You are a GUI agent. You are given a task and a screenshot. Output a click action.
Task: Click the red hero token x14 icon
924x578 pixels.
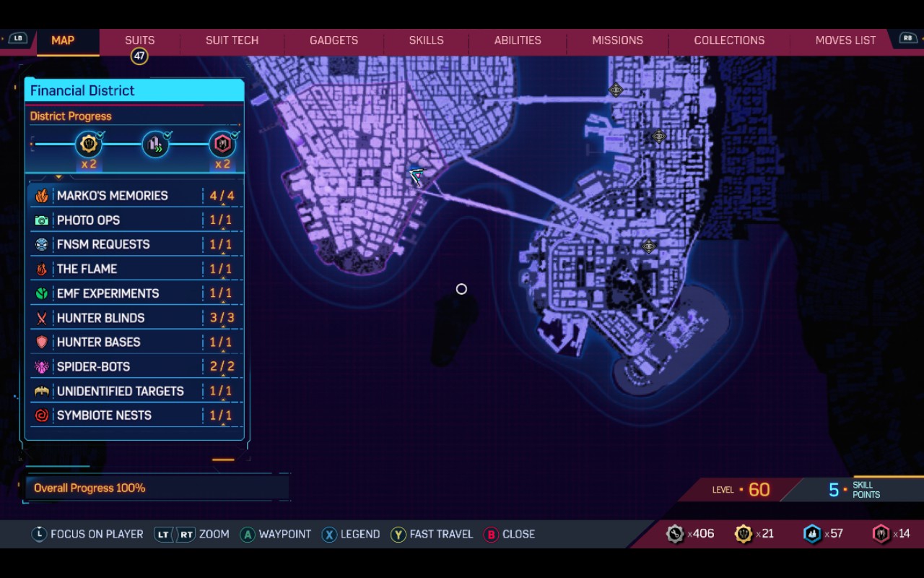tap(881, 533)
